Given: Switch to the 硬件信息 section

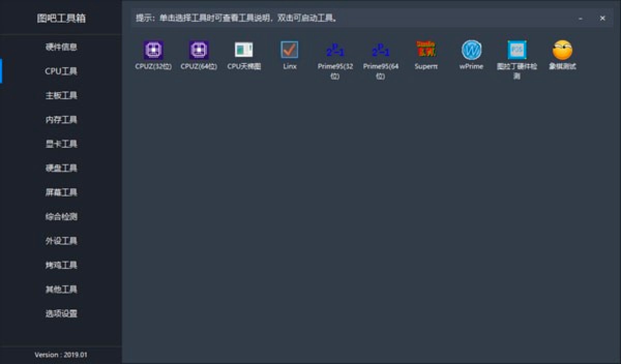Looking at the screenshot, I should coord(62,47).
